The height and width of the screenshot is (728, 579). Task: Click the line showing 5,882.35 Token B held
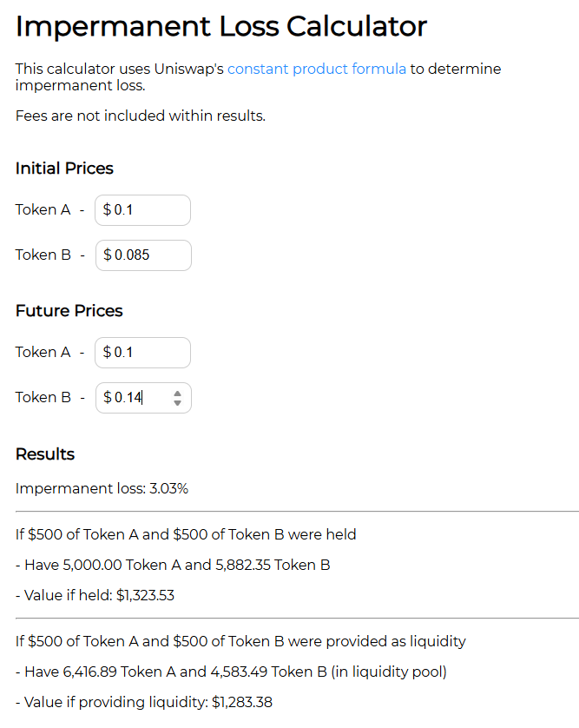click(173, 565)
